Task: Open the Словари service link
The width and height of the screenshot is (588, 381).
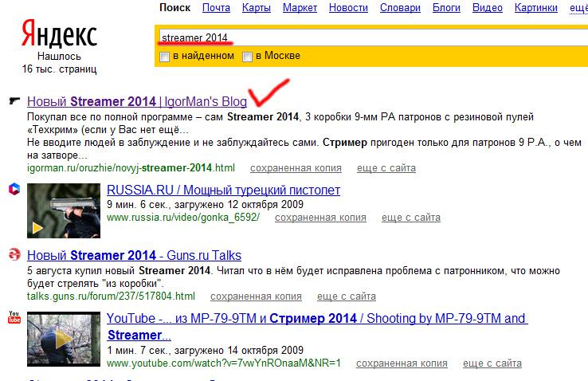Action: 400,8
